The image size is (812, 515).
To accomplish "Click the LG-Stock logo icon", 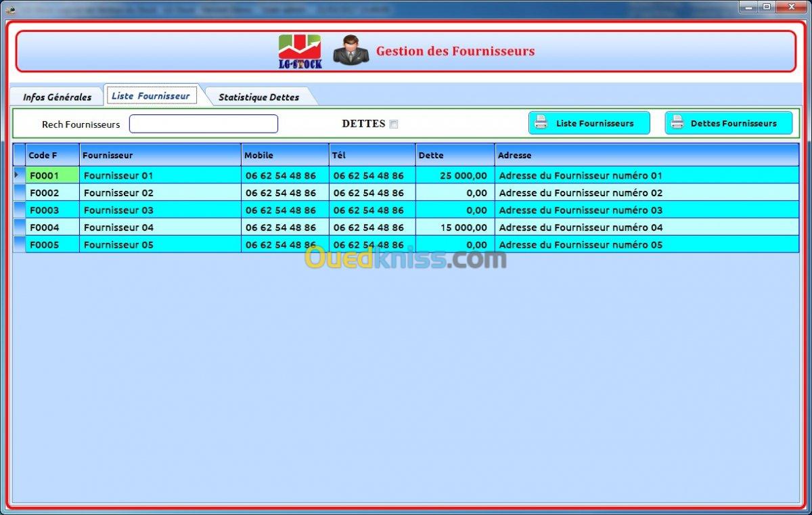I will pos(300,51).
